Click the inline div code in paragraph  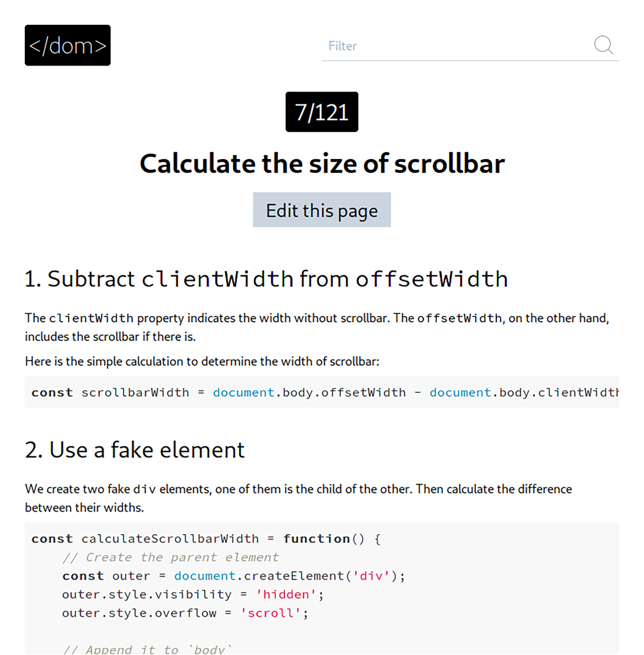tap(144, 489)
